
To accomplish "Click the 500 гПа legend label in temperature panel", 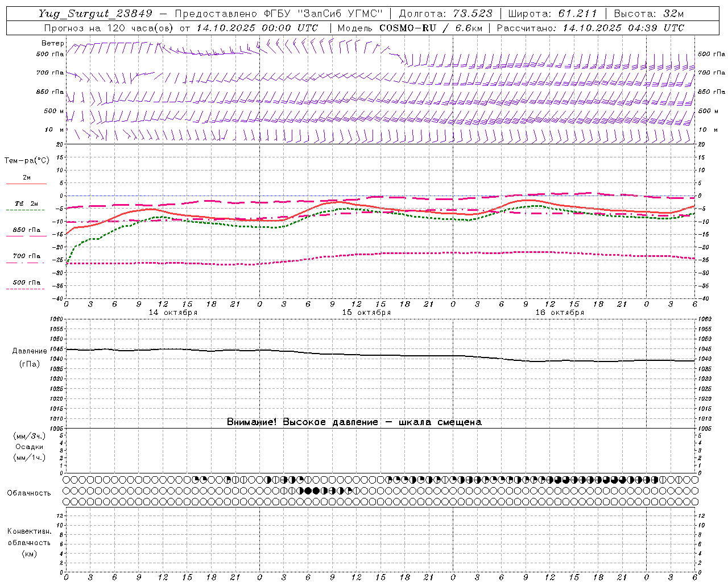I will pyautogui.click(x=26, y=282).
